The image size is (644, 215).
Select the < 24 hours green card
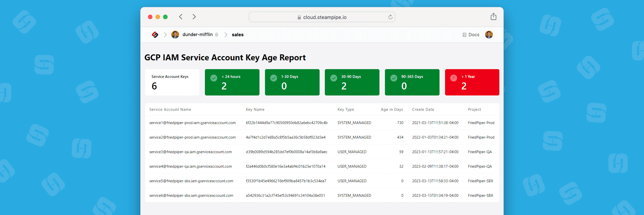232,82
